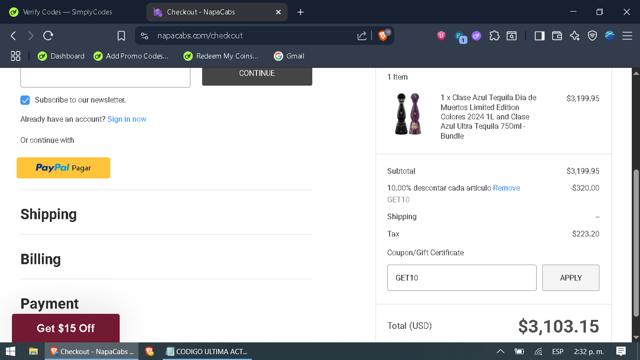Viewport: 640px width, 360px height.
Task: Open a new browser tab
Action: point(300,12)
